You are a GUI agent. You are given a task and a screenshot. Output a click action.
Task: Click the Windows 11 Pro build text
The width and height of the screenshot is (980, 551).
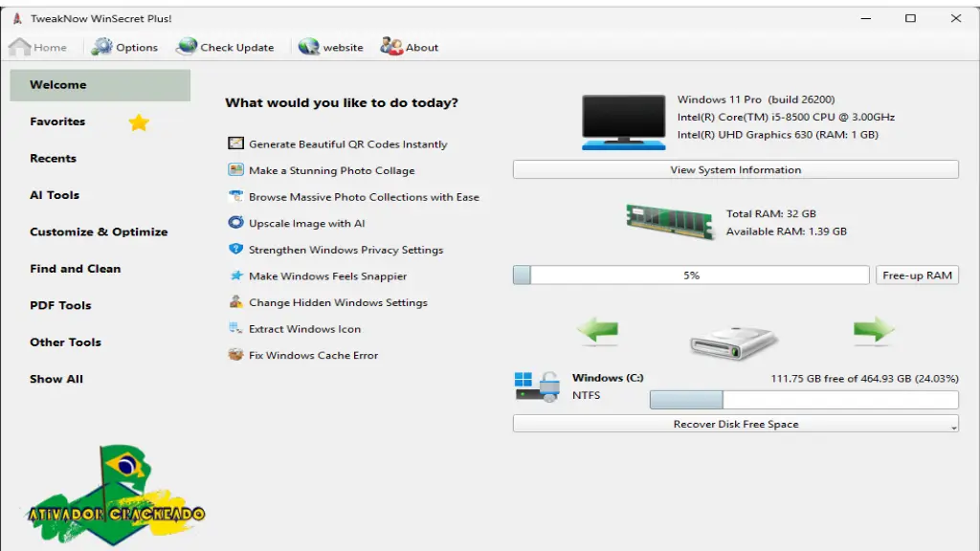tap(756, 99)
